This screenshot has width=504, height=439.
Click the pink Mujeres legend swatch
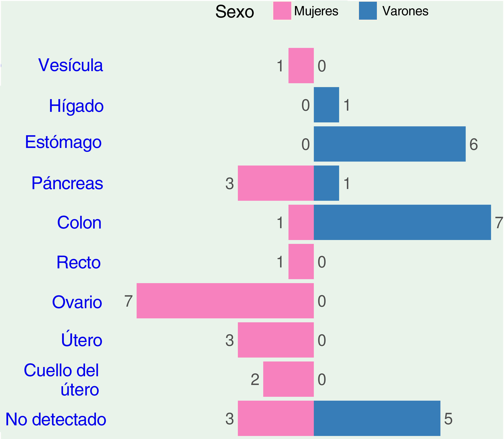point(282,11)
